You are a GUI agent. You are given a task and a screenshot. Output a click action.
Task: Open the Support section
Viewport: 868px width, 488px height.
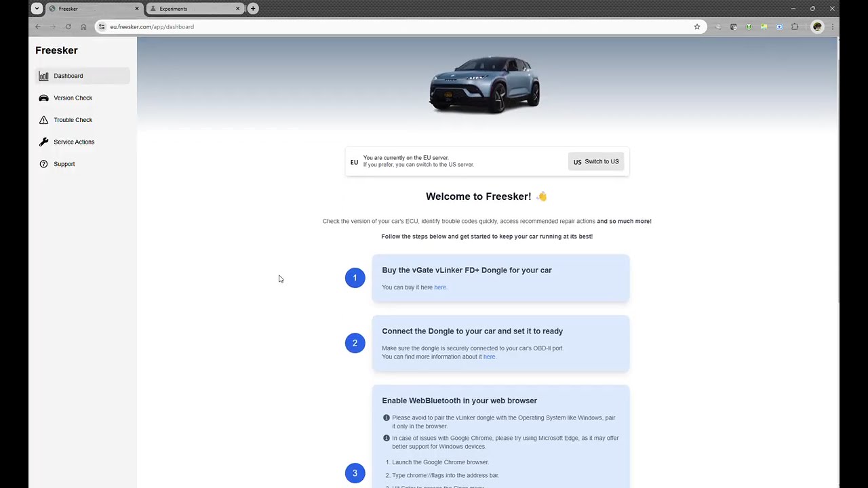point(82,164)
